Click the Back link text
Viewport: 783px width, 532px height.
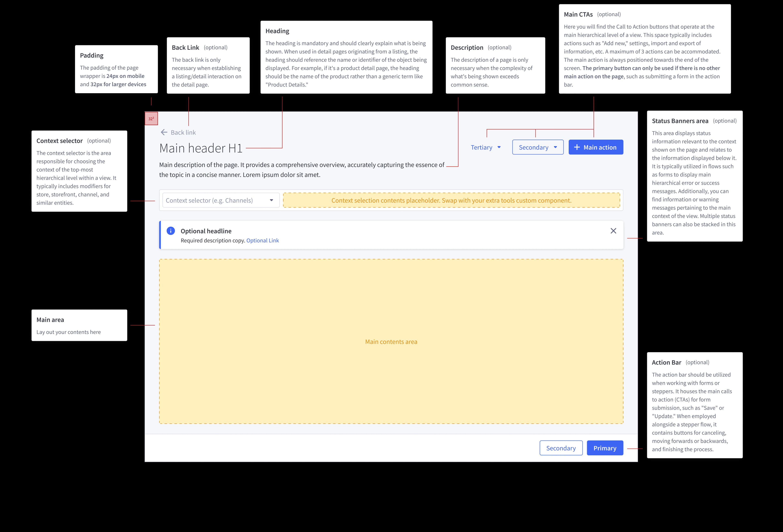(183, 132)
